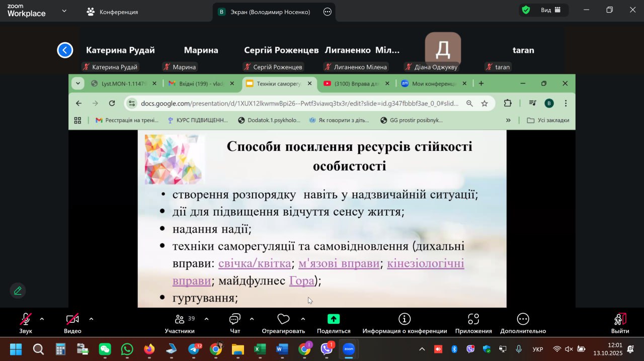Viewport: 644px width, 361px height.
Task: Select the screen share tab of Володимир Носенко
Action: click(x=264, y=12)
